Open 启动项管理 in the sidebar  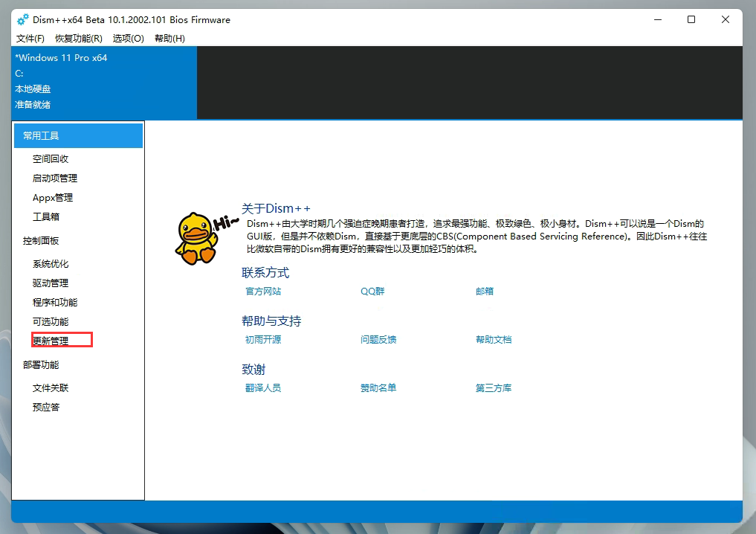point(56,178)
